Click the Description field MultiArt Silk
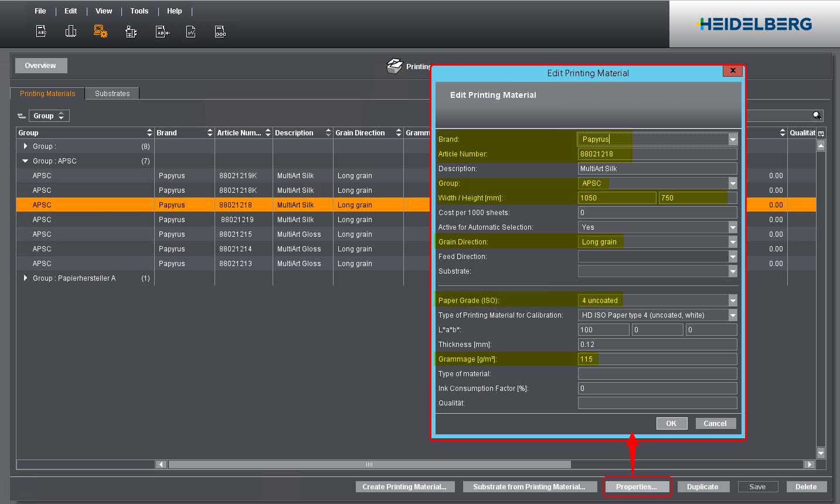This screenshot has width=840, height=504. [x=657, y=169]
